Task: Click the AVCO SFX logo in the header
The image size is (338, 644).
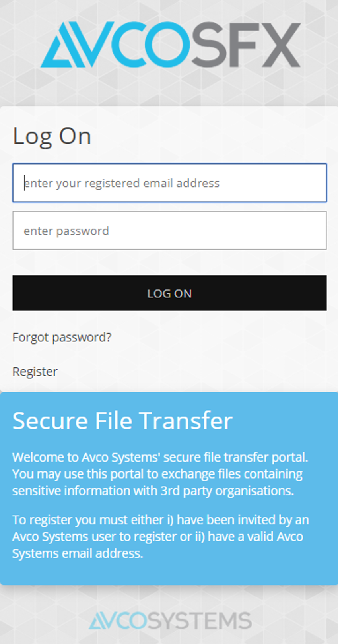Action: tap(171, 45)
